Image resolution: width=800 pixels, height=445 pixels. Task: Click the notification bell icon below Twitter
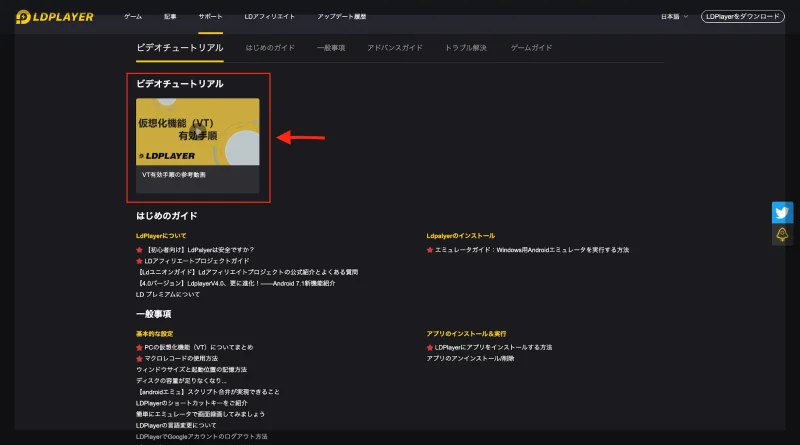coord(782,235)
